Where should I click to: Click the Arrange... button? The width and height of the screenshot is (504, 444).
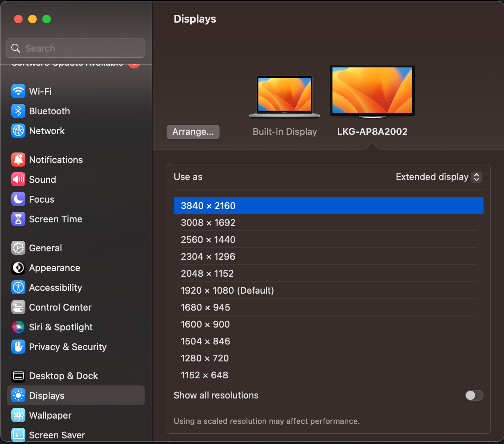[193, 132]
